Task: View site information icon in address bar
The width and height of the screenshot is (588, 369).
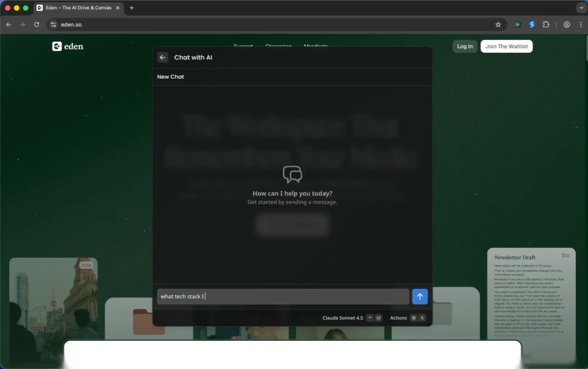Action: point(53,25)
